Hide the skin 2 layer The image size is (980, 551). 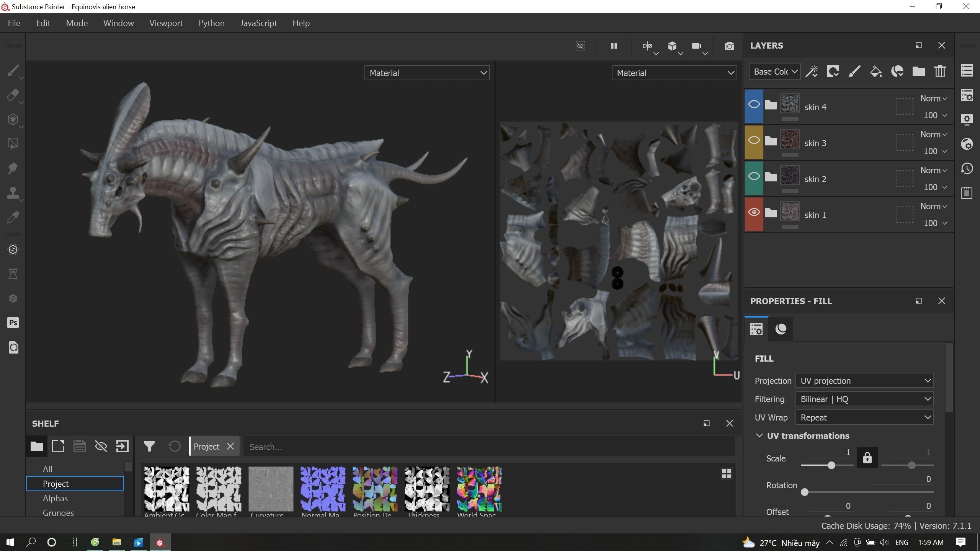click(x=754, y=176)
